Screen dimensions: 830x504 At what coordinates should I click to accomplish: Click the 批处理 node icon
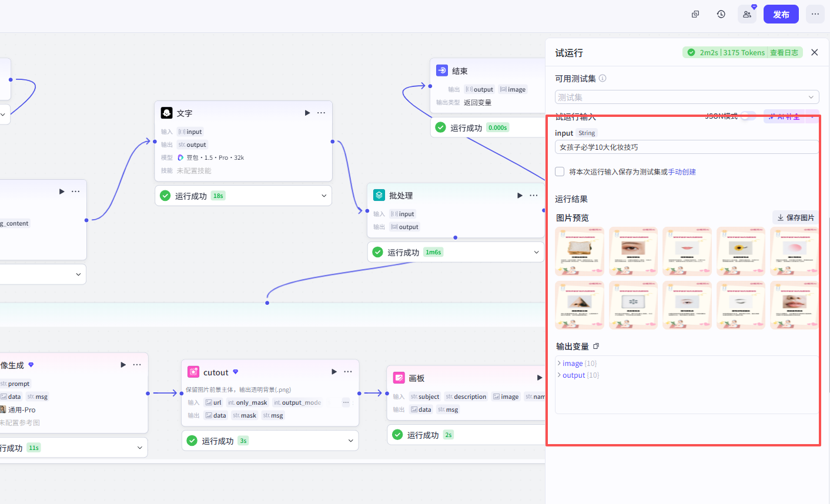(379, 195)
